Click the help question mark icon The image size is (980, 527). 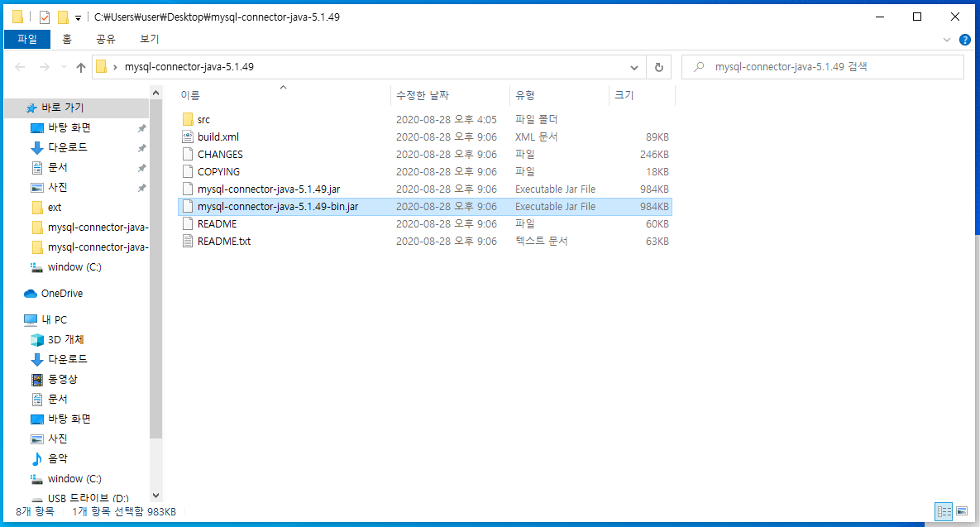pyautogui.click(x=965, y=40)
